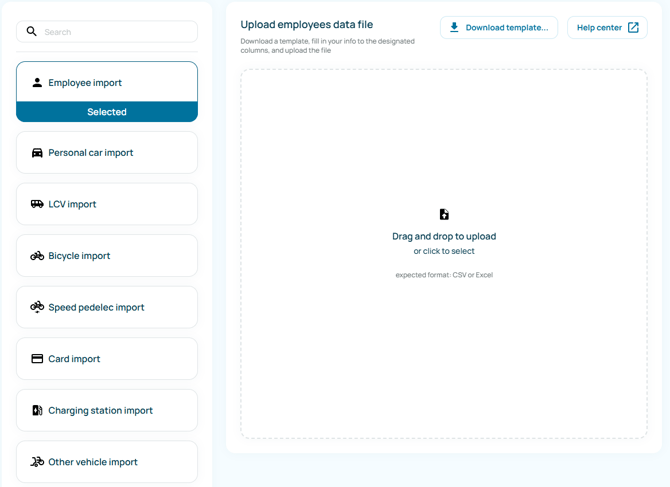Choose the Bicycle import option

coord(107,255)
